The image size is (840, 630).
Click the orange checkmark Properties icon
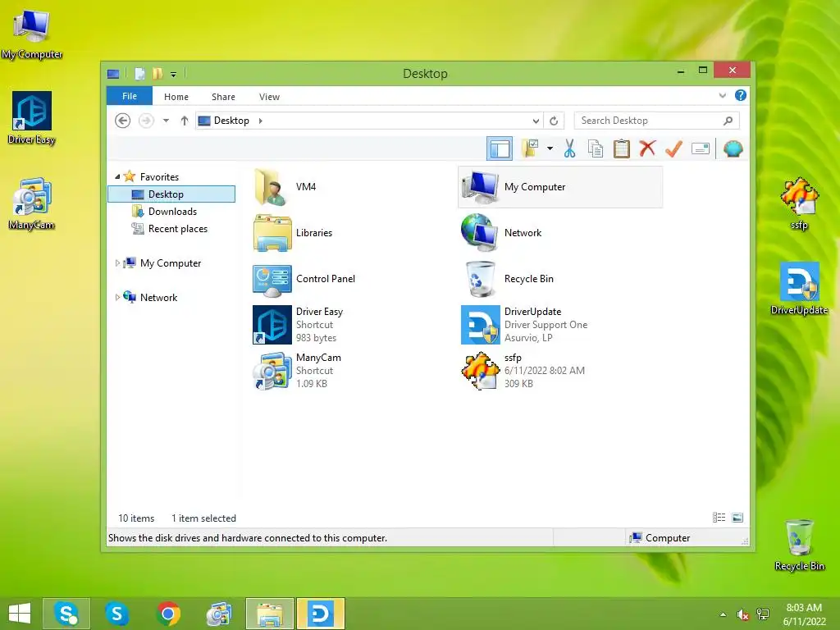click(x=674, y=148)
